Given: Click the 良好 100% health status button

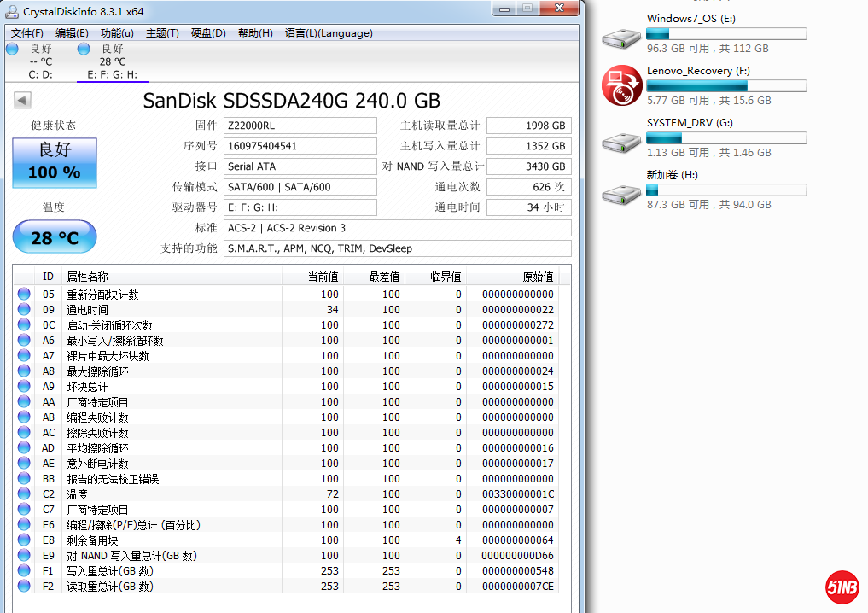Looking at the screenshot, I should click(55, 162).
